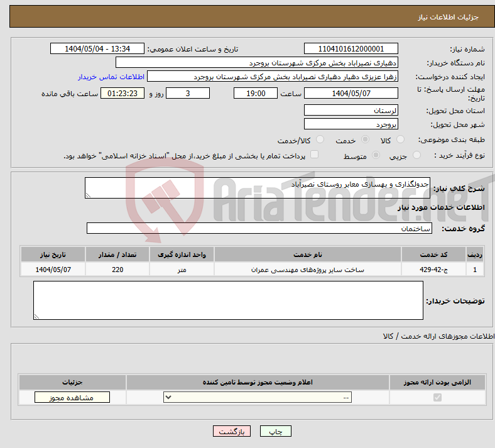The height and width of the screenshot is (448, 495).
Task: Click the تاریخ نیاز column header
Action: (53, 254)
